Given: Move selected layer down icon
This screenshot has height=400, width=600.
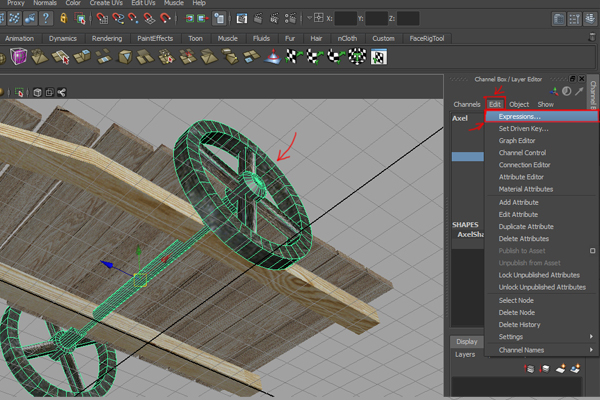Looking at the screenshot, I should click(545, 369).
